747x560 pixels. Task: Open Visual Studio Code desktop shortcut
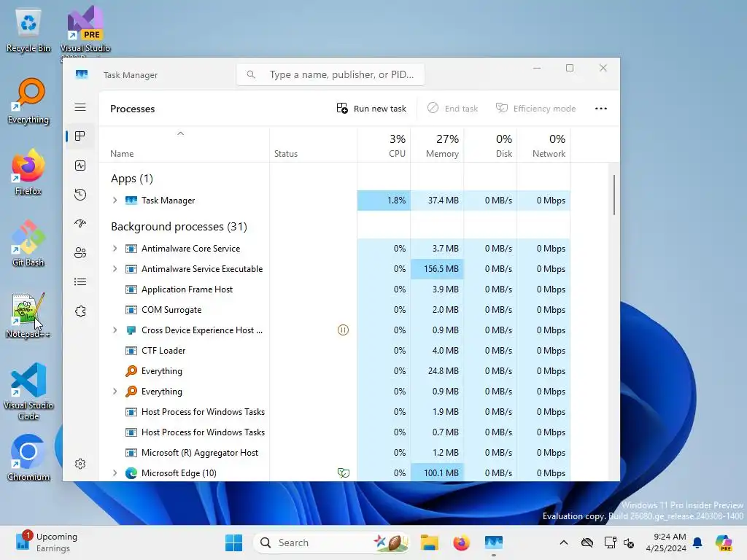tap(28, 392)
